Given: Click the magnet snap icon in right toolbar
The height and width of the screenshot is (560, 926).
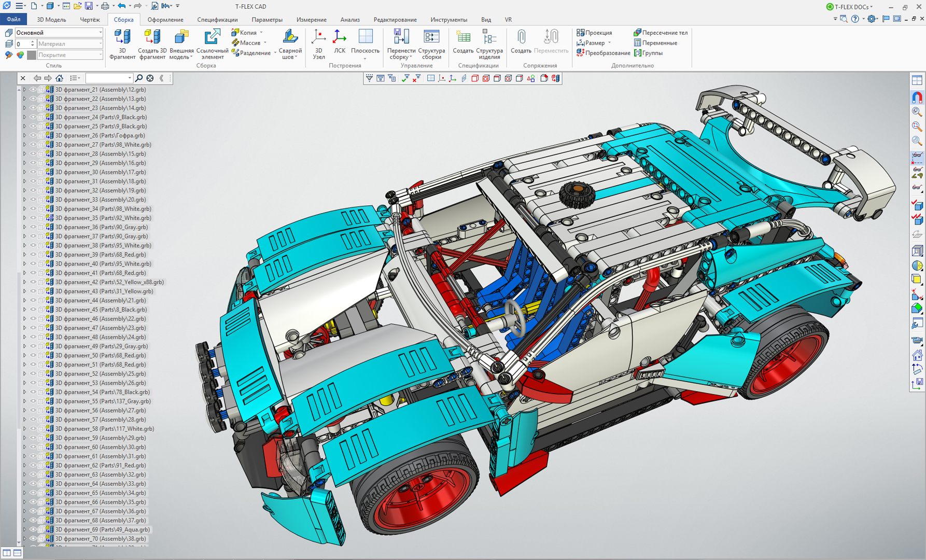Looking at the screenshot, I should pos(917,97).
